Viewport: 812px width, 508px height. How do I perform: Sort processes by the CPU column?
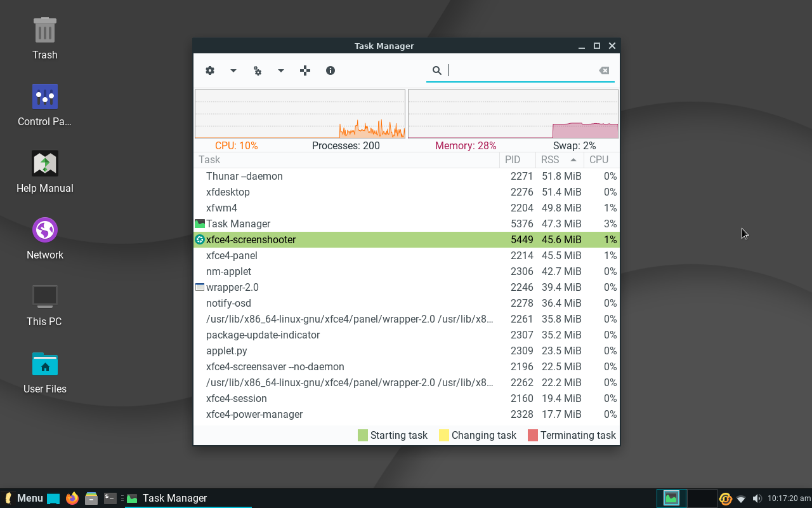pos(600,159)
